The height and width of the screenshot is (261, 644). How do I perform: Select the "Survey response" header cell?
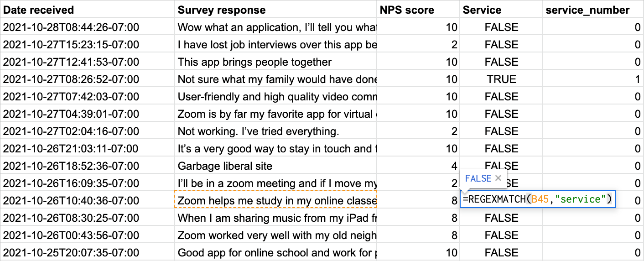275,10
